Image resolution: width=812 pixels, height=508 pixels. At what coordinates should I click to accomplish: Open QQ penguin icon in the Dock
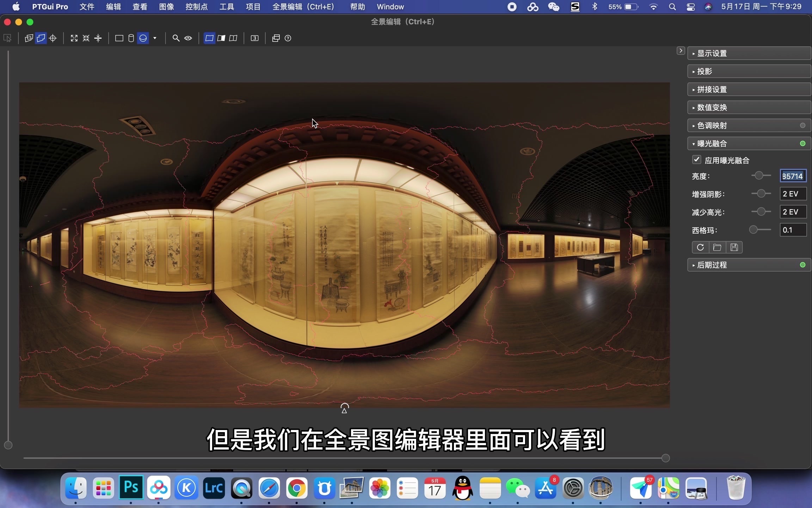click(x=462, y=488)
